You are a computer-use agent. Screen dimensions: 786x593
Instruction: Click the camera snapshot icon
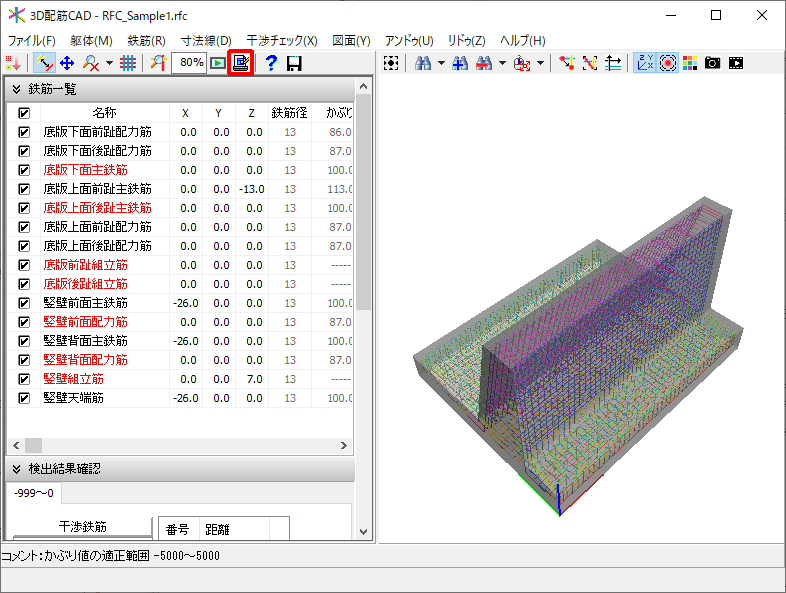coord(712,63)
